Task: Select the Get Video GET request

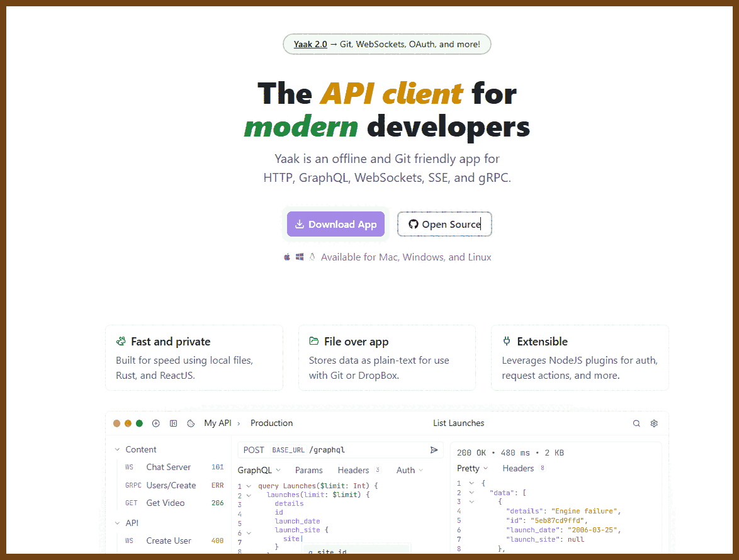Action: pos(174,503)
